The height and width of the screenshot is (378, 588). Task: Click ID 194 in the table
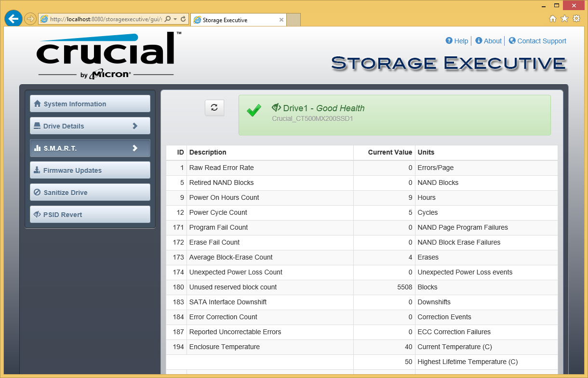[x=178, y=347]
